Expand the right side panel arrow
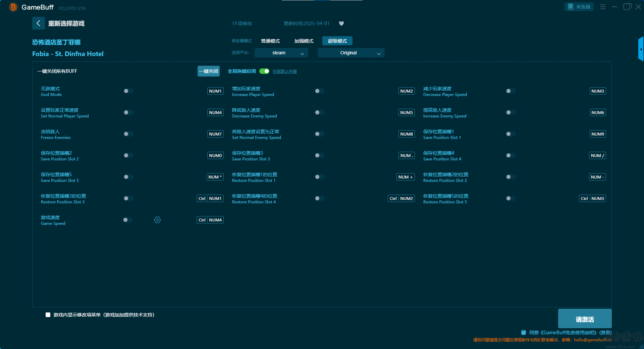 tap(641, 49)
